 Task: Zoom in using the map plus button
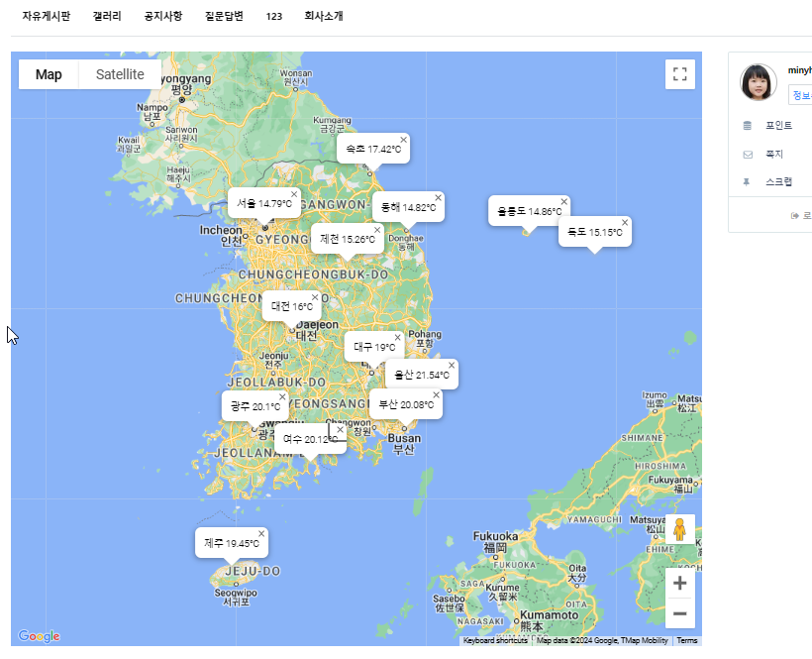(679, 584)
